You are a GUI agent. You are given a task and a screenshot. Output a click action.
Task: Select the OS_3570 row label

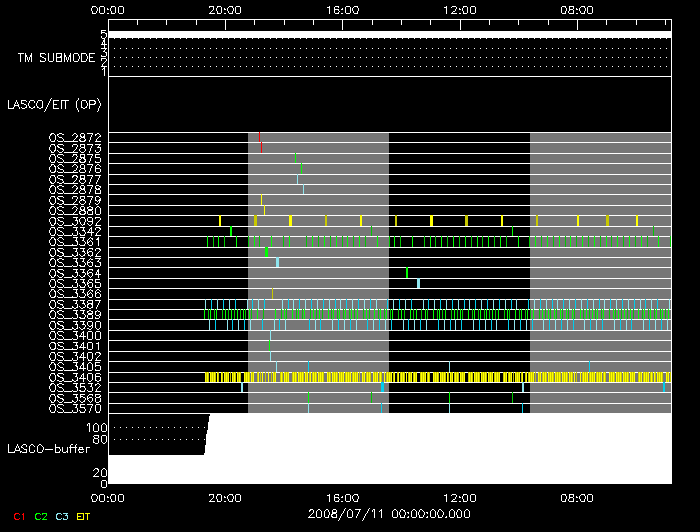74,408
